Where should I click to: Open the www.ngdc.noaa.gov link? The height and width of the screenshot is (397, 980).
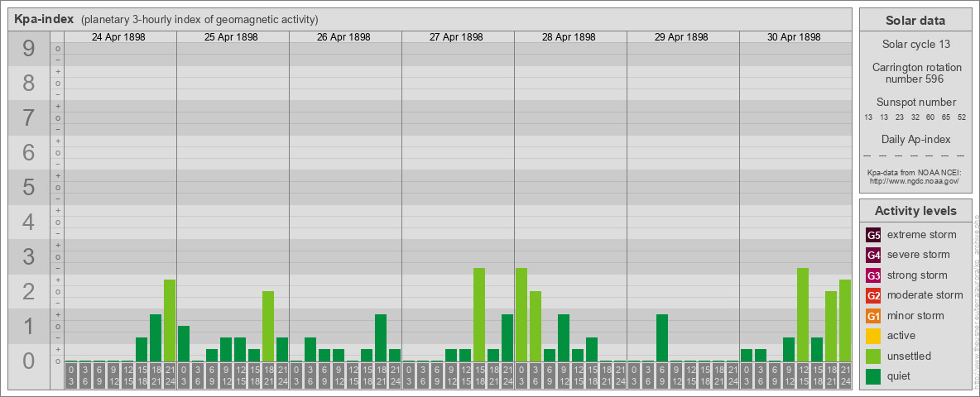(x=913, y=180)
